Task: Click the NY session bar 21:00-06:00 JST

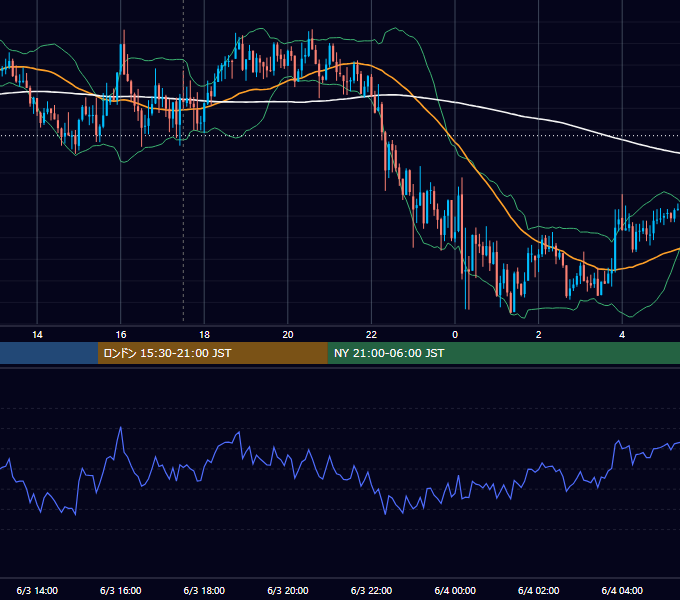Action: (503, 353)
